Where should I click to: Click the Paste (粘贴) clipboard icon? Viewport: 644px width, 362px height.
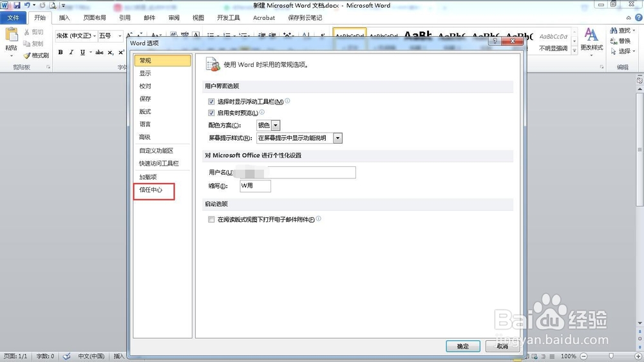coord(12,35)
